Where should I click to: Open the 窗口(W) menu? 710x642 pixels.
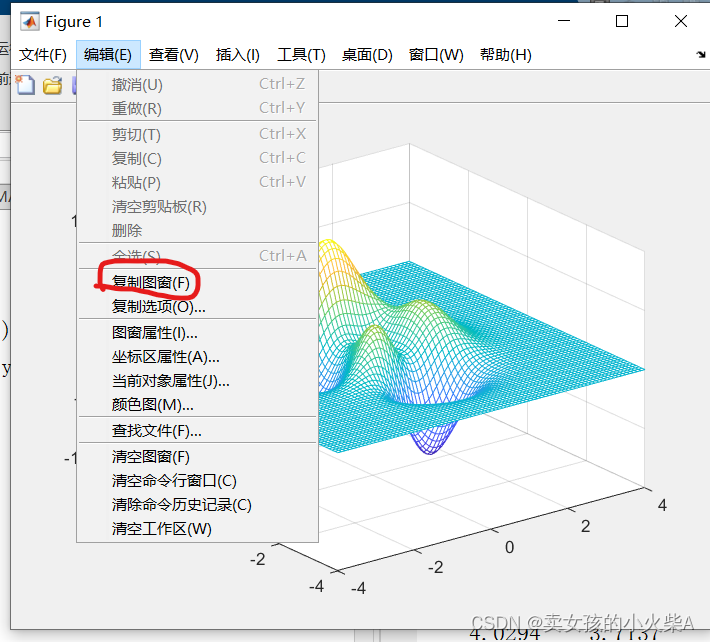tap(436, 55)
